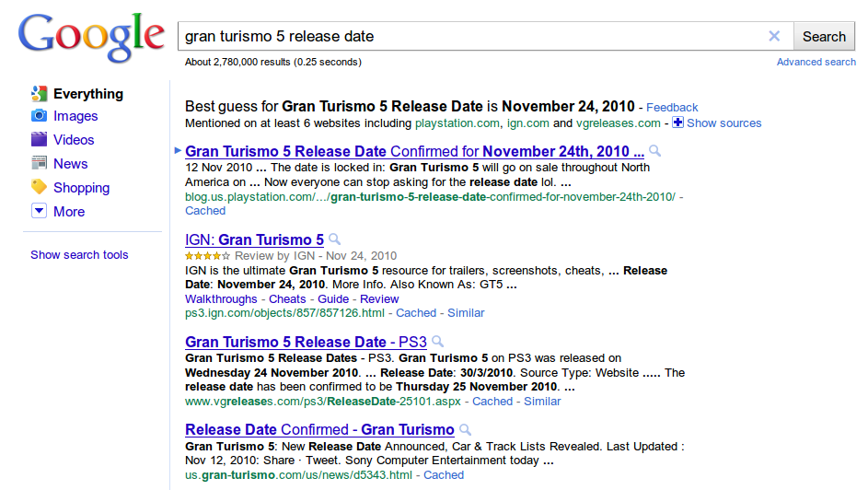Preview gran-turismo.com result with magnifier icon
This screenshot has width=868, height=490.
point(466,429)
